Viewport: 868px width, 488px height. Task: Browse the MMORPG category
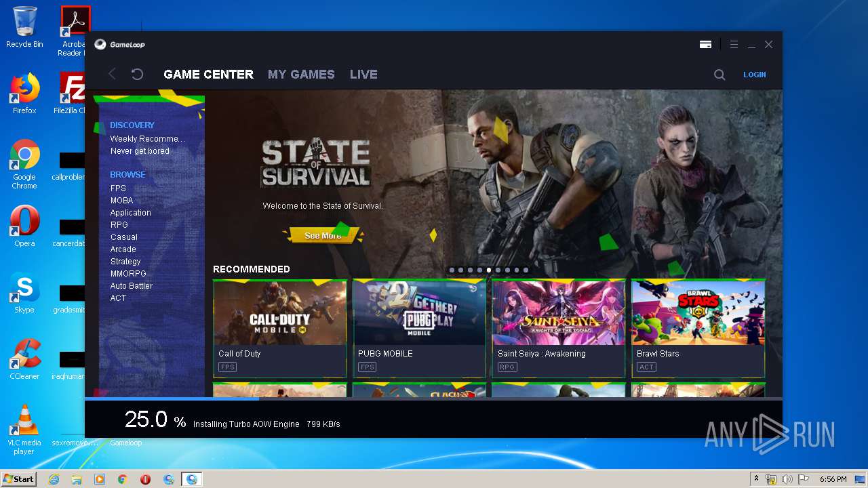(x=128, y=274)
